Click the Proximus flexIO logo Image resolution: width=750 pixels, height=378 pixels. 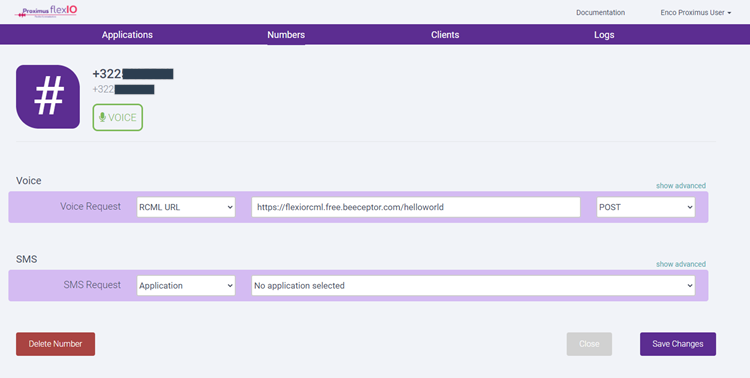pyautogui.click(x=46, y=11)
